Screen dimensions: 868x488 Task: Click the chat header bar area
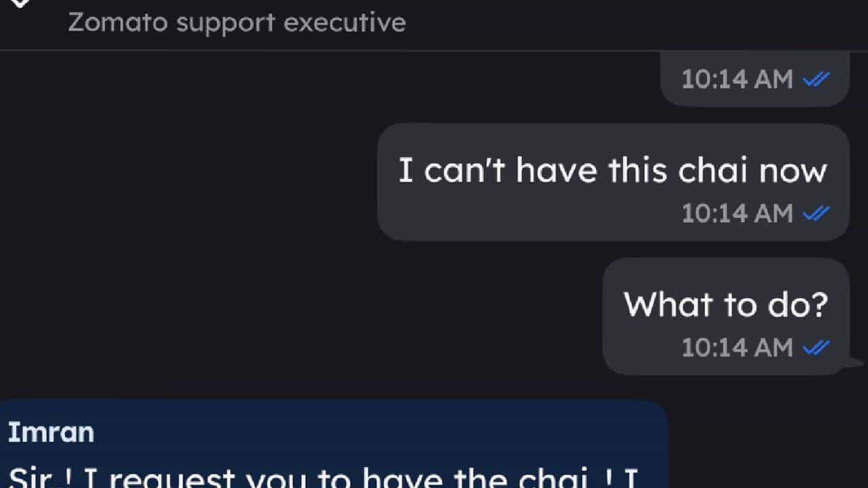(434, 24)
